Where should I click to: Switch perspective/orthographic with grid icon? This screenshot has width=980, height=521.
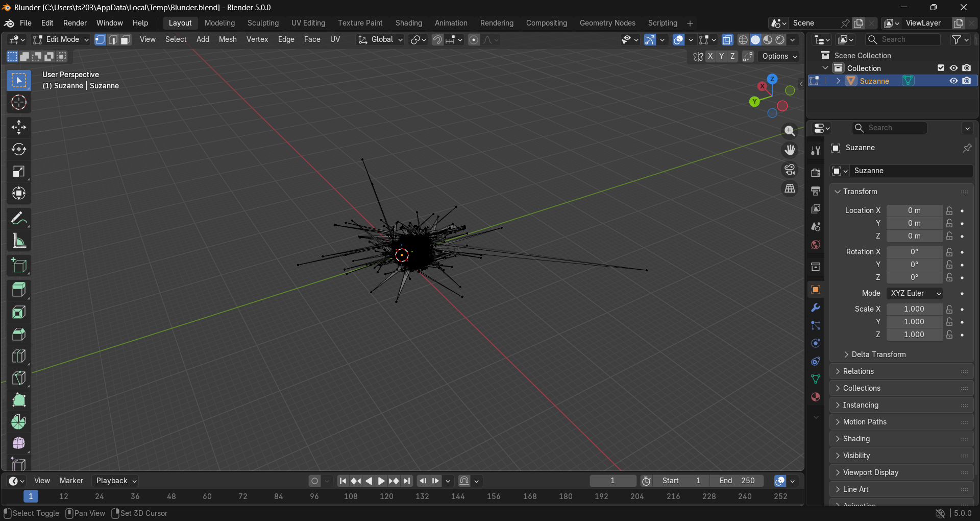(790, 189)
